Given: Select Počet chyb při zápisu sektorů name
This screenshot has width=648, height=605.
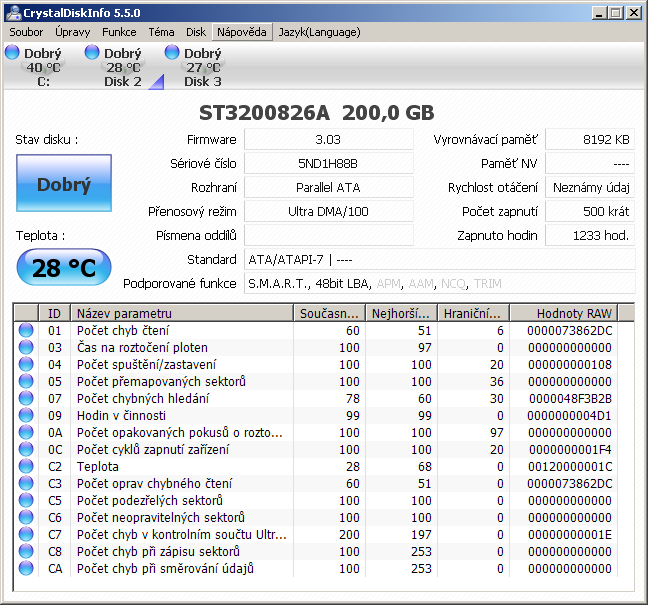Looking at the screenshot, I should click(158, 551).
